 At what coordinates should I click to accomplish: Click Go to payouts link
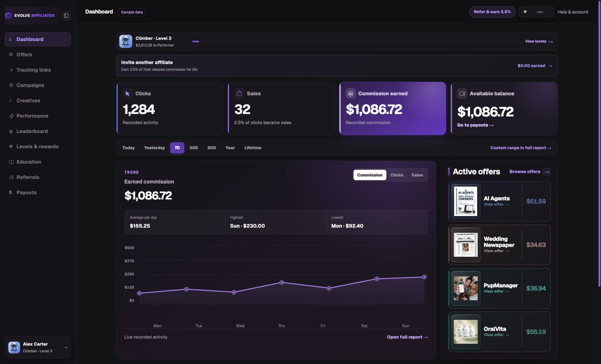(x=475, y=125)
